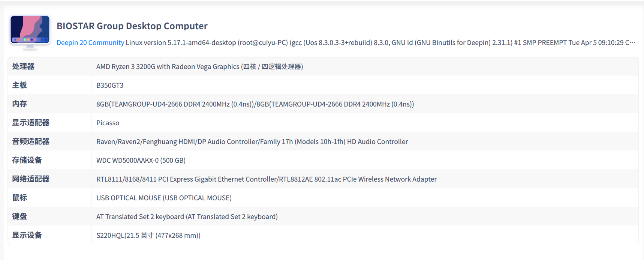Click the S220HQL display device value
Viewport: 644px width, 260px height.
coord(148,236)
